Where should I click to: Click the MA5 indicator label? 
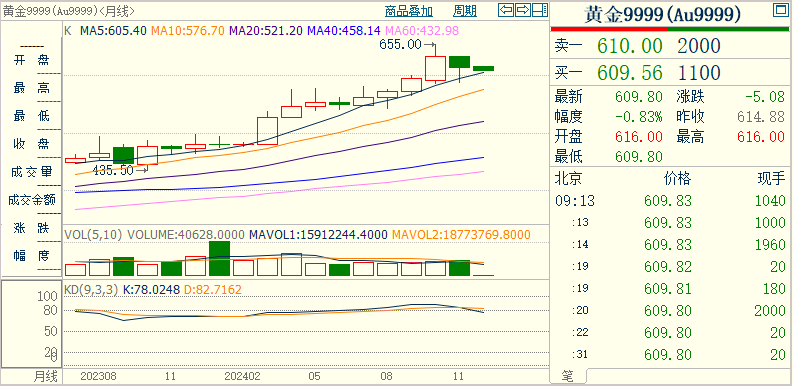tap(114, 31)
